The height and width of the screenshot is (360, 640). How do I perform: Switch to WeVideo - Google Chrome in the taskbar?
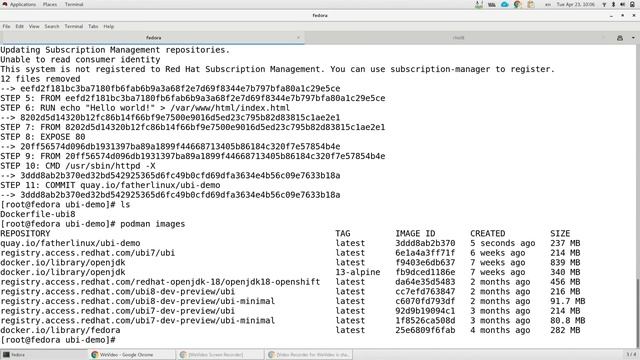tap(132, 355)
